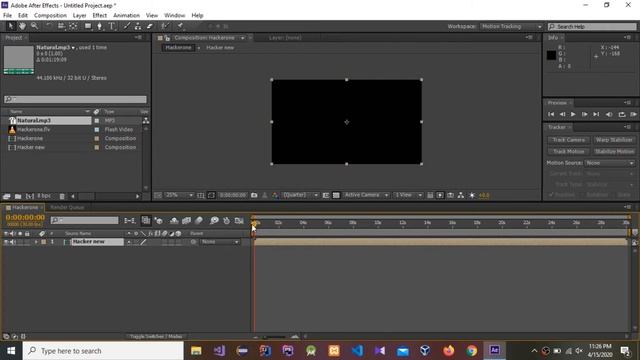The height and width of the screenshot is (360, 640).
Task: Click the timeline zoom slider at bottom
Action: 275,337
